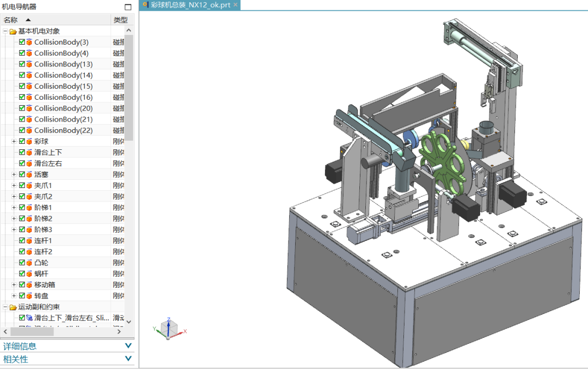
Task: Click the 类型 column header
Action: click(120, 20)
